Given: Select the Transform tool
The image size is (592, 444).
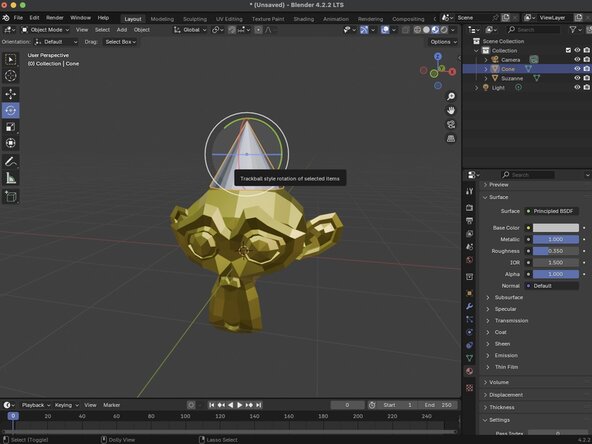Looking at the screenshot, I should click(11, 143).
